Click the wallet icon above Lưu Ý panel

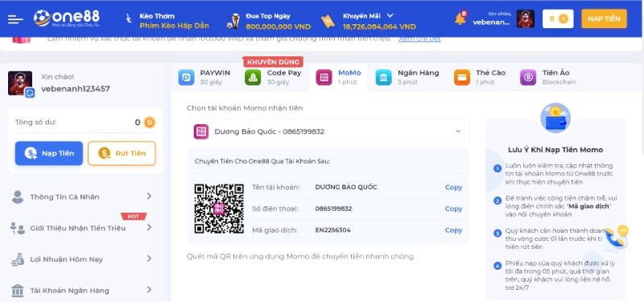click(555, 118)
